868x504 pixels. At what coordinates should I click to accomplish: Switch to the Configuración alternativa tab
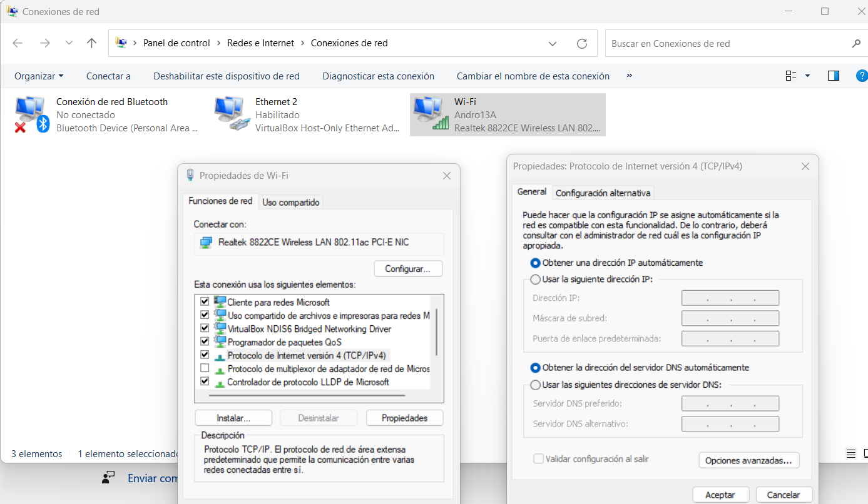(x=603, y=193)
